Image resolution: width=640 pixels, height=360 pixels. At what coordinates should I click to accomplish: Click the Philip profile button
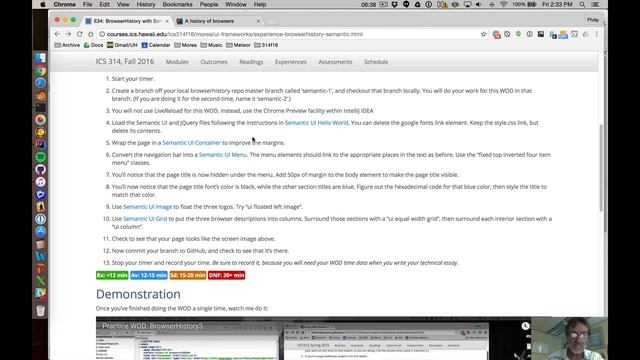592,20
